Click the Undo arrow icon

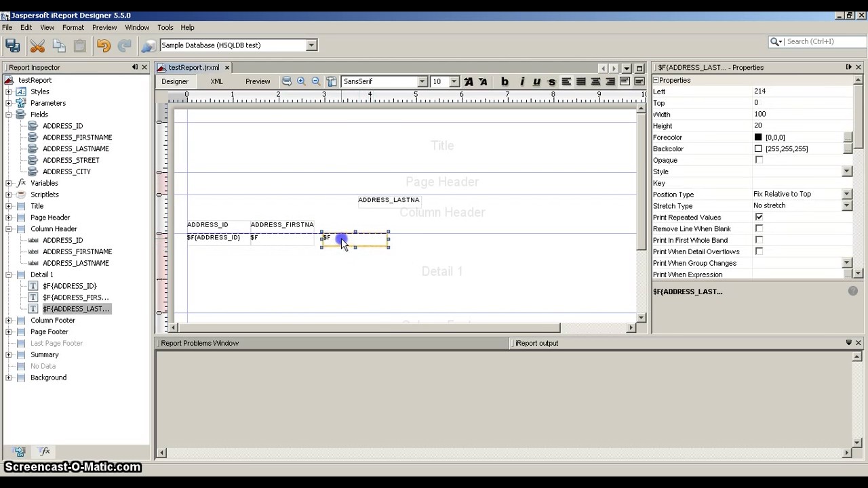104,45
